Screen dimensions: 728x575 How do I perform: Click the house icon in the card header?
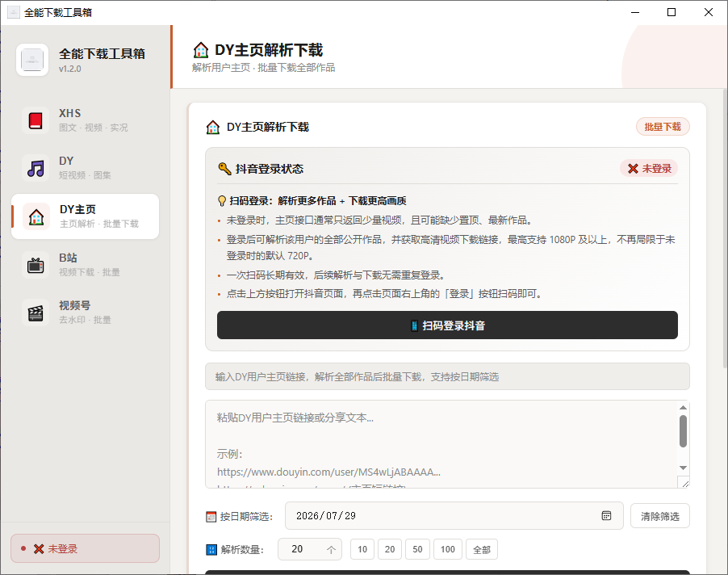[213, 127]
